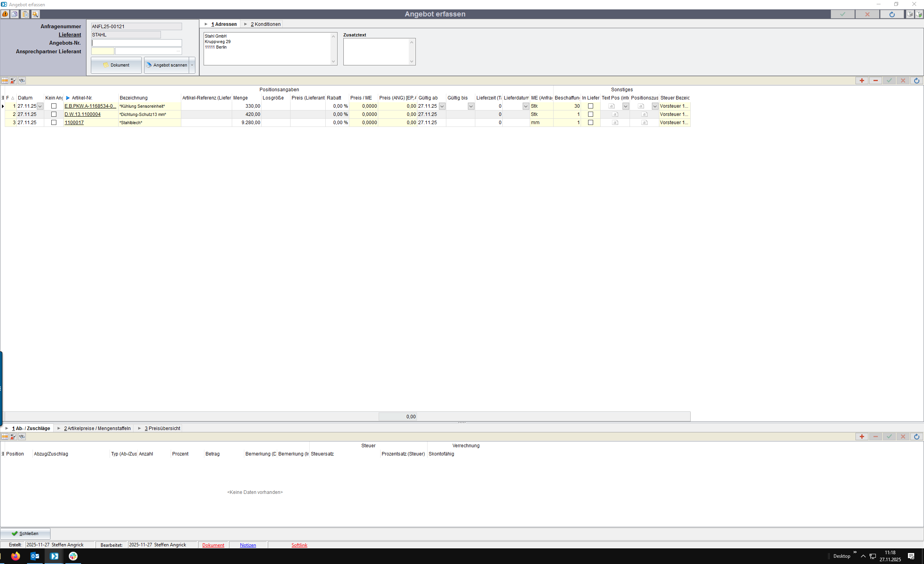Click the orange warning icon in top toolbar
Screen dimensions: 924x564
coord(5,14)
